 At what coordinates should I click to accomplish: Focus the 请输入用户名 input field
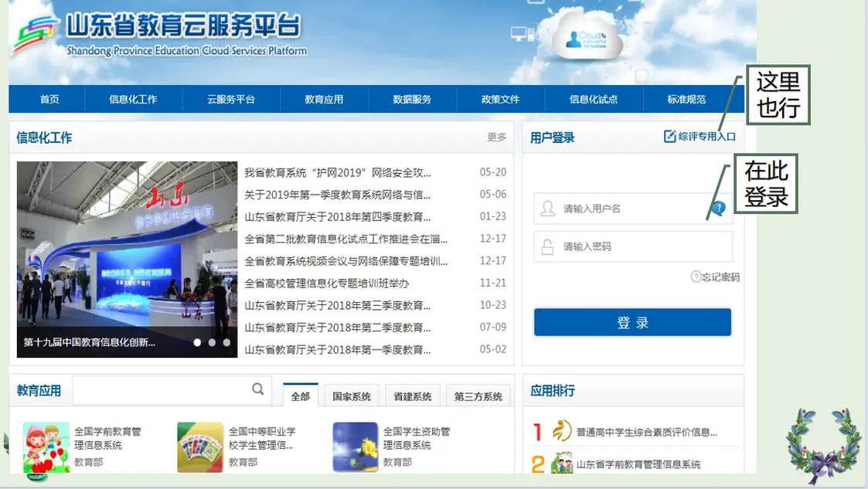pyautogui.click(x=633, y=209)
